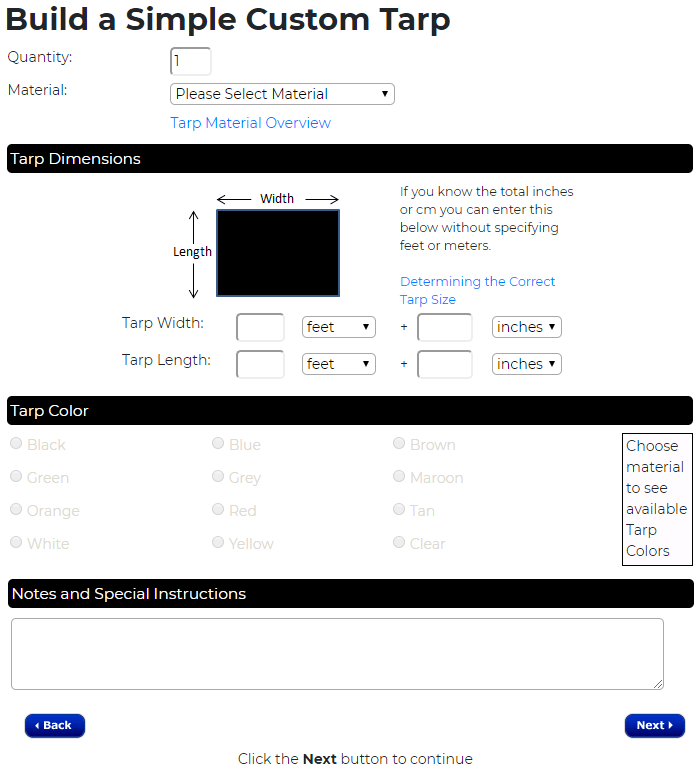The image size is (699, 774).
Task: Go back with the Back button
Action: 55,725
